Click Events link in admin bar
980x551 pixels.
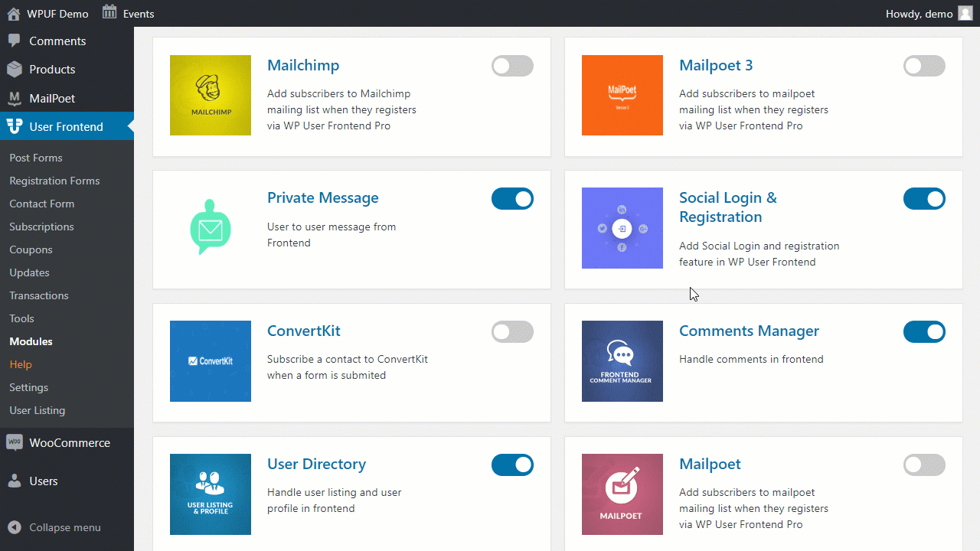139,14
